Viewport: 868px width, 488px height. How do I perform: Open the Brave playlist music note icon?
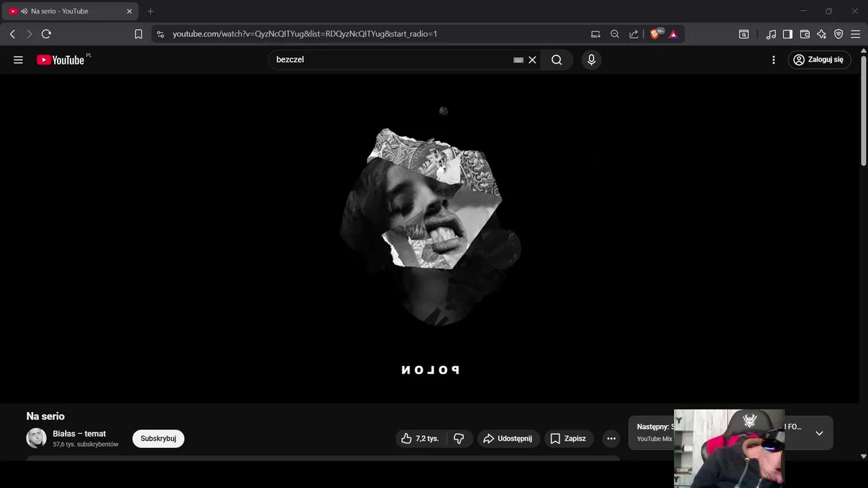coord(771,34)
